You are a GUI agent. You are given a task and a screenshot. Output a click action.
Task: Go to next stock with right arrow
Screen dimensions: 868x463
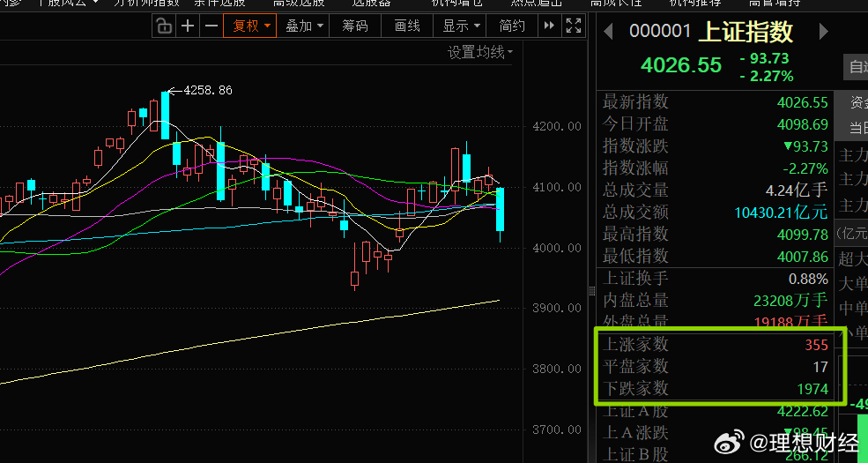coord(823,31)
